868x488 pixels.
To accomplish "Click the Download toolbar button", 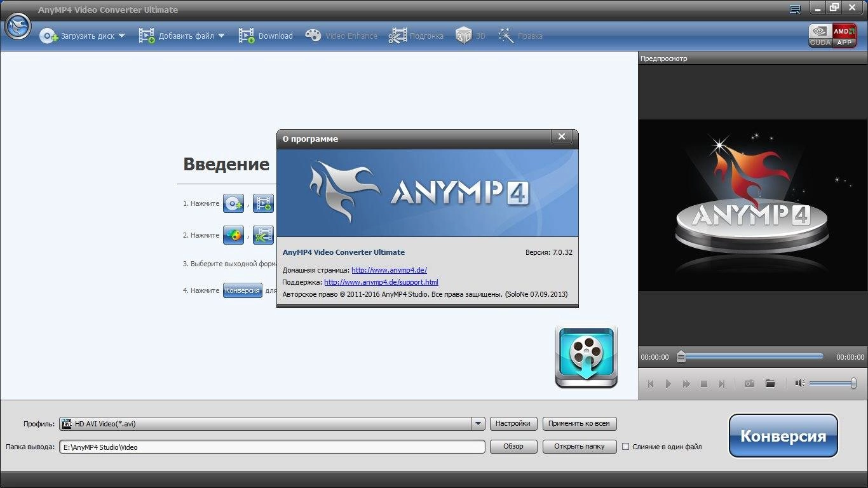I will pyautogui.click(x=266, y=36).
